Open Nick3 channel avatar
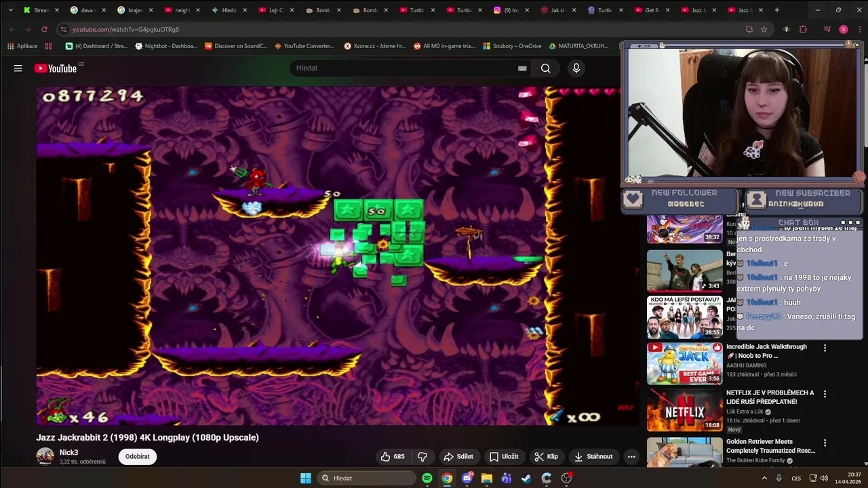Image resolution: width=868 pixels, height=488 pixels. [45, 456]
